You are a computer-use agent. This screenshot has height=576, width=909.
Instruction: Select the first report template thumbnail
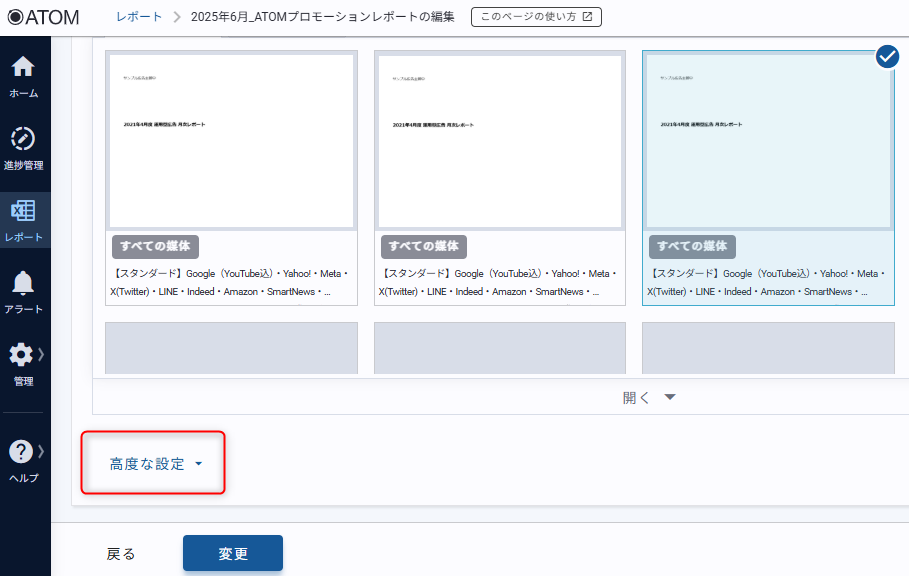[x=232, y=141]
